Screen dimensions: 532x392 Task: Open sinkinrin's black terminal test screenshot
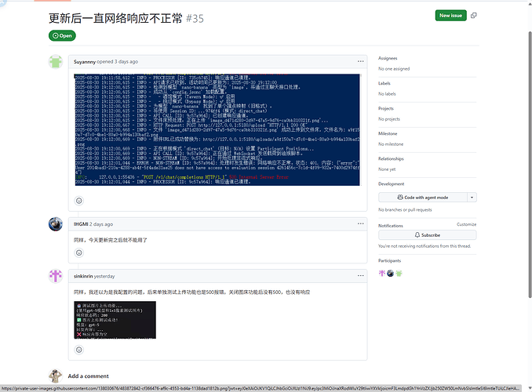click(x=115, y=320)
